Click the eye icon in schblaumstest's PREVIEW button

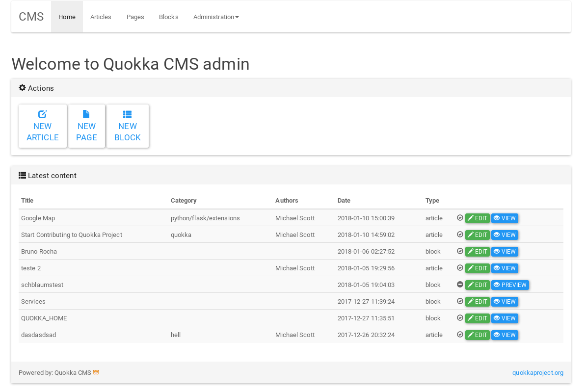click(x=497, y=285)
